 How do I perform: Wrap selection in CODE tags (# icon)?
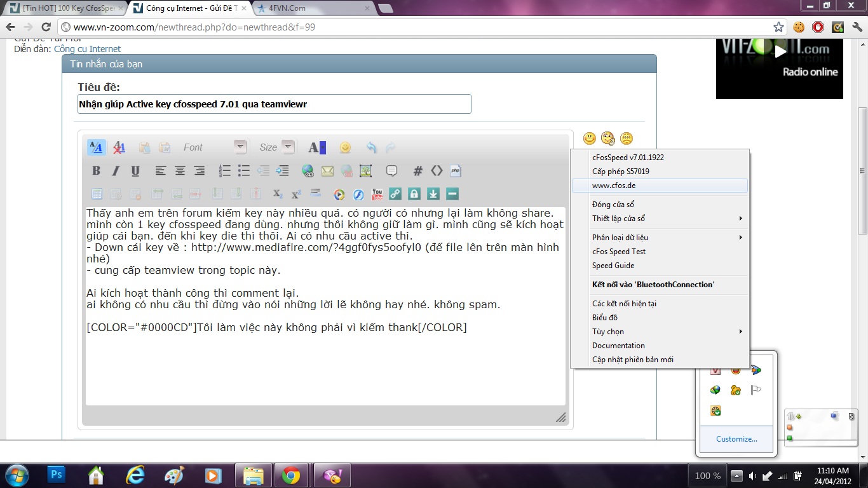[x=417, y=171]
